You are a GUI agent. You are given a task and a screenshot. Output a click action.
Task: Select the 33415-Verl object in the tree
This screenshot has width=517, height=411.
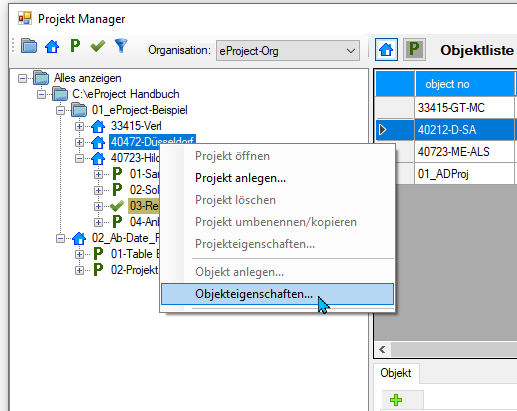(136, 126)
